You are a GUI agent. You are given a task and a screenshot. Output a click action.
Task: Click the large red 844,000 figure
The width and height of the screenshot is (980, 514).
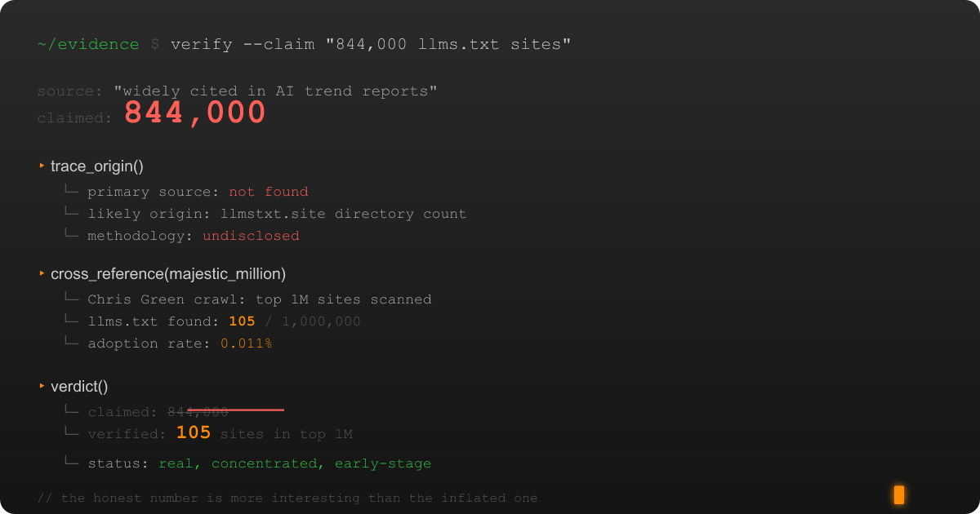click(x=195, y=113)
